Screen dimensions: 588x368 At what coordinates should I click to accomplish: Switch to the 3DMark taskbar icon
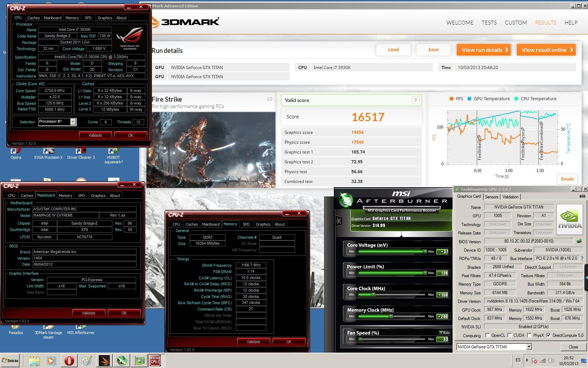click(x=104, y=361)
